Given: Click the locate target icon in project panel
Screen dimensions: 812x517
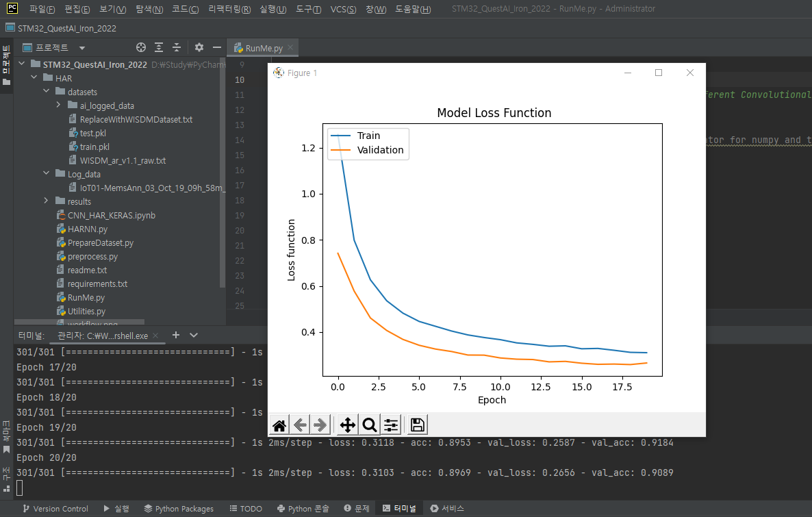Looking at the screenshot, I should pyautogui.click(x=141, y=47).
